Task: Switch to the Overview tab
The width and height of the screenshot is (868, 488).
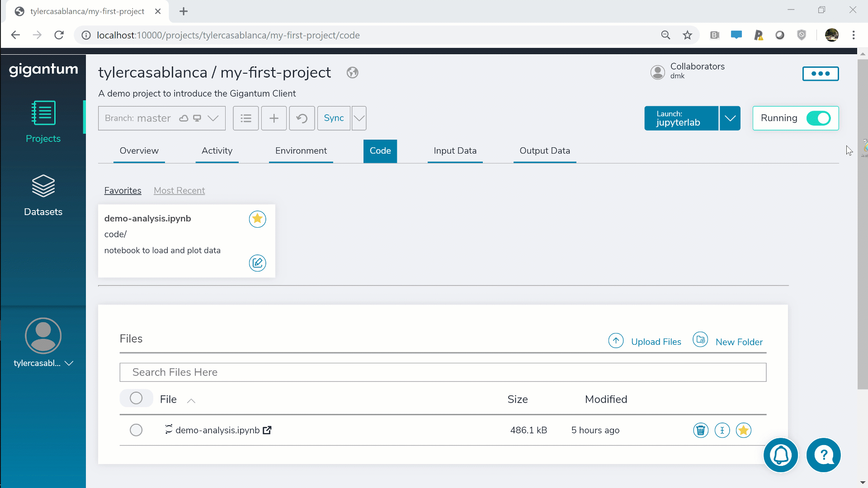Action: tap(139, 151)
